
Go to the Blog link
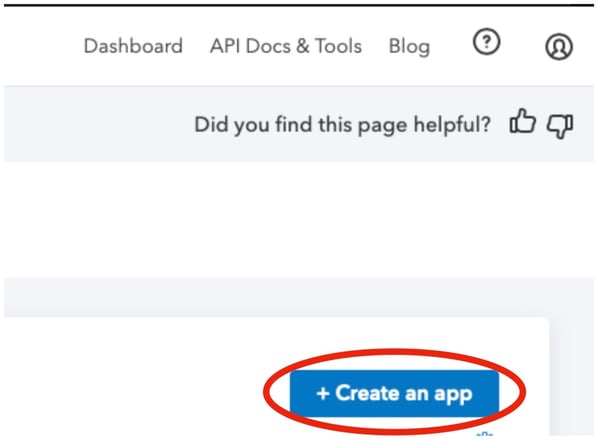[x=409, y=47]
